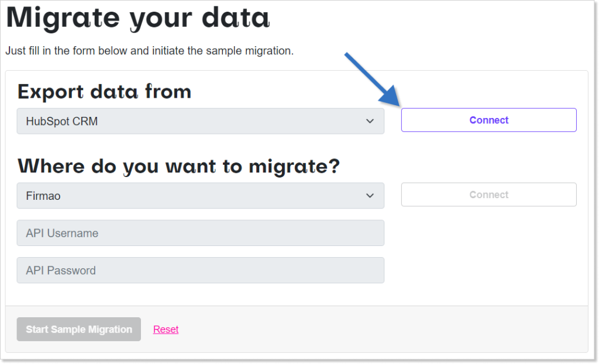Open the Firmao target platform dropdown
599x364 pixels.
click(x=200, y=195)
